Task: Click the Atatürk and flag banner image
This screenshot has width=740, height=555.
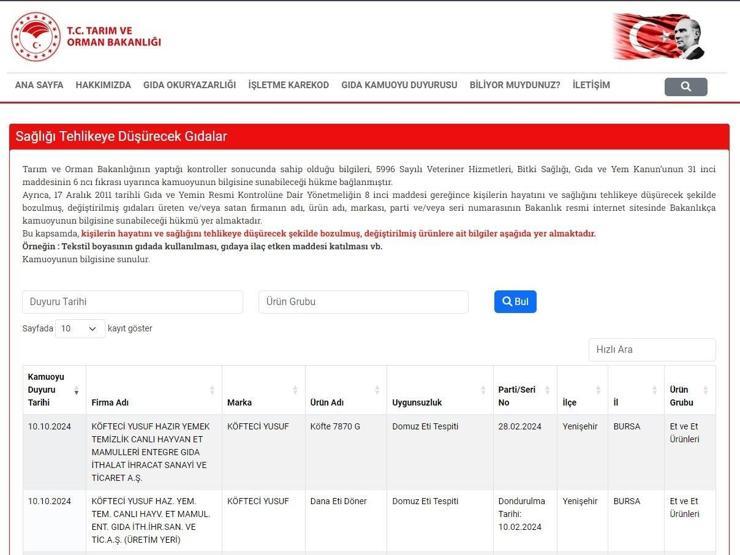Action: 659,37
